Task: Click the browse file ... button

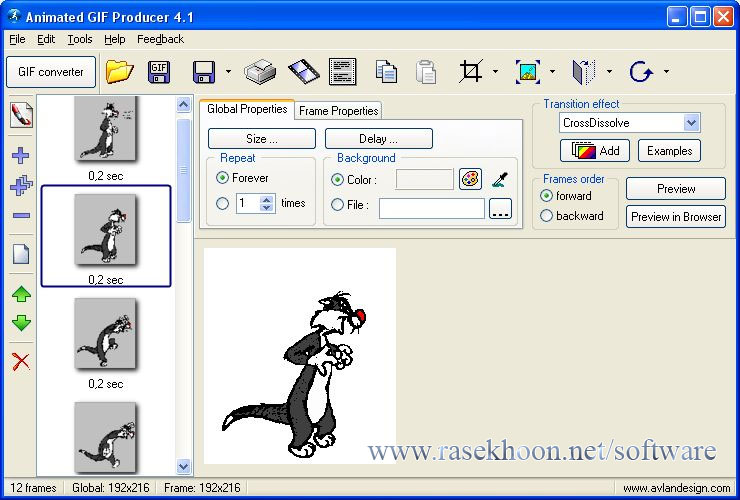Action: click(500, 209)
